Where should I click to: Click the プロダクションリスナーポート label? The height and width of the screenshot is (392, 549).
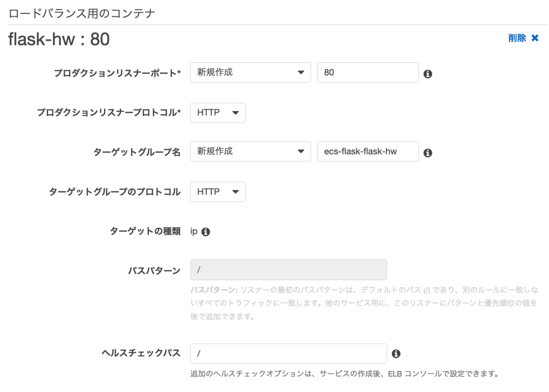pos(117,73)
